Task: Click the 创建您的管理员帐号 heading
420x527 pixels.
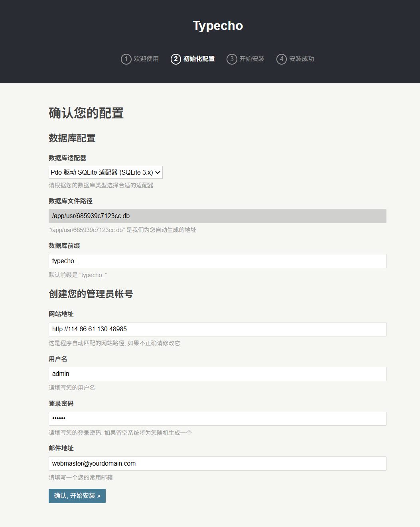Action: (91, 294)
